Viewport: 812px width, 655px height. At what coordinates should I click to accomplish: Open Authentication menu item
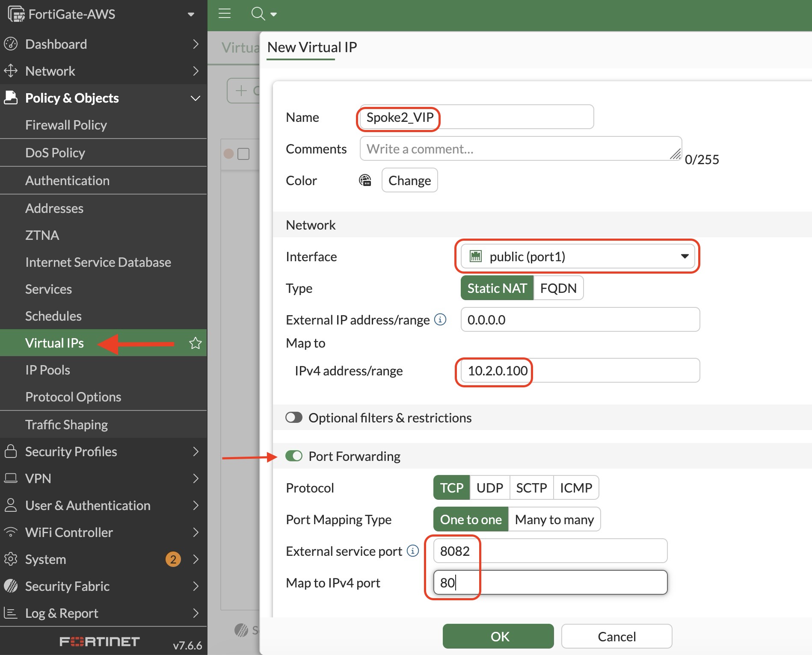tap(103, 180)
